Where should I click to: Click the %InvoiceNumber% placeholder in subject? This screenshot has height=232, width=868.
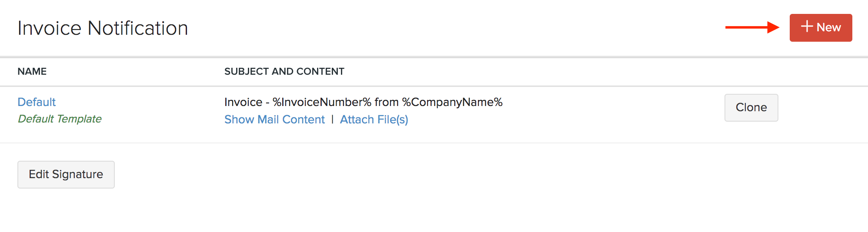[322, 102]
